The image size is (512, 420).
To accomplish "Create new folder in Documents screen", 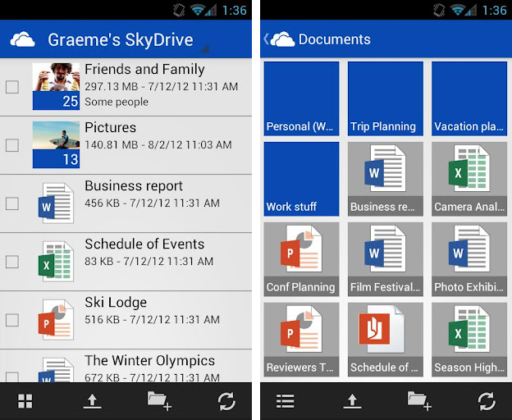I will click(x=419, y=400).
